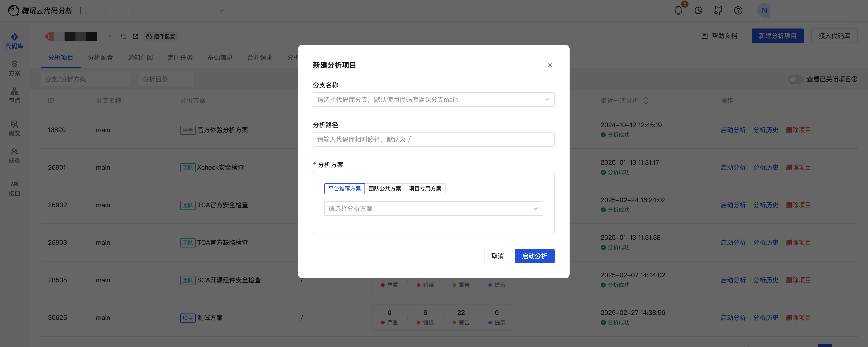This screenshot has width=868, height=347.
Task: Click 错误 count 6 for 测试方案
Action: (x=425, y=313)
